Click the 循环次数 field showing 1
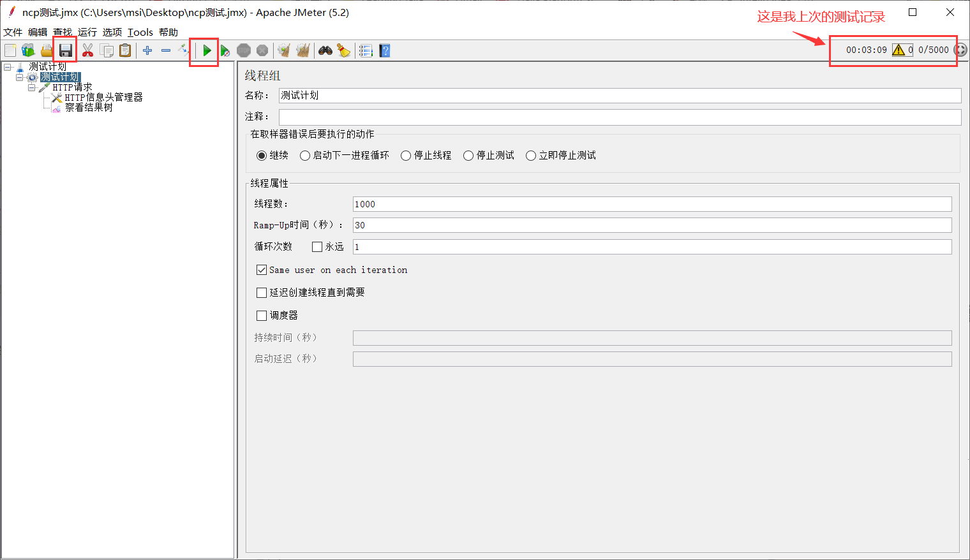970x560 pixels. tap(652, 247)
